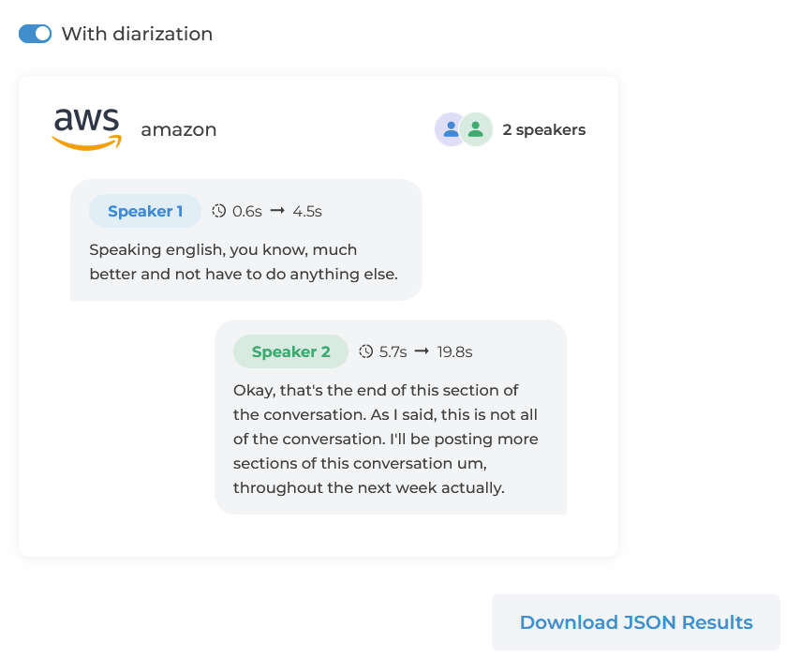Disable the With diarization toggle

(34, 33)
